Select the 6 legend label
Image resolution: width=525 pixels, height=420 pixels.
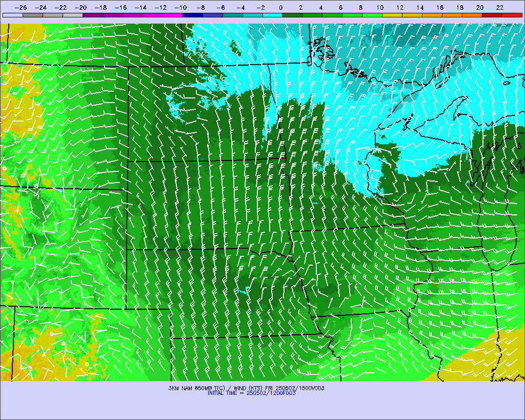tap(340, 7)
